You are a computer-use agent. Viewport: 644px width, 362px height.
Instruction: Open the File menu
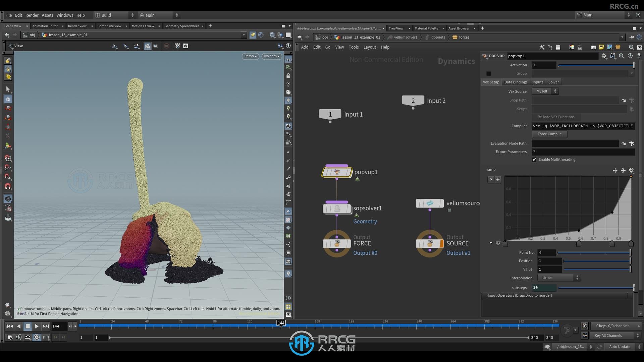click(8, 15)
